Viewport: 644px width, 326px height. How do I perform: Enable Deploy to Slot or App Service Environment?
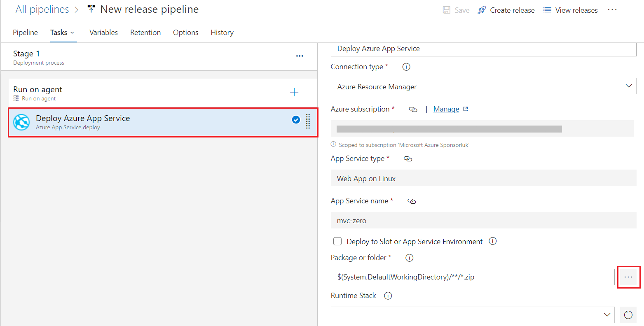point(337,242)
